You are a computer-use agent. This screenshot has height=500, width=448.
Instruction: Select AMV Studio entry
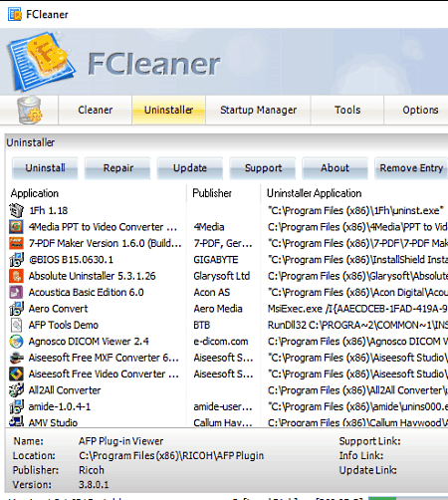(53, 422)
